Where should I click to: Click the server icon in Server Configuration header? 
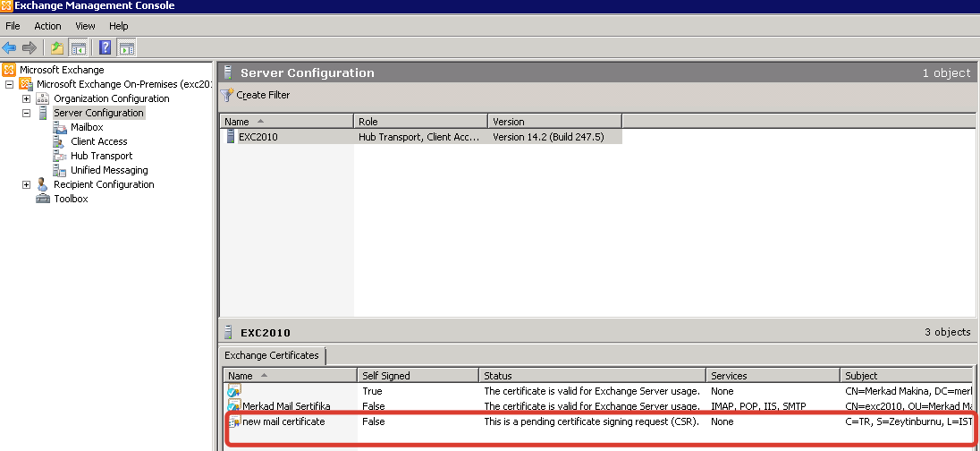coord(229,72)
